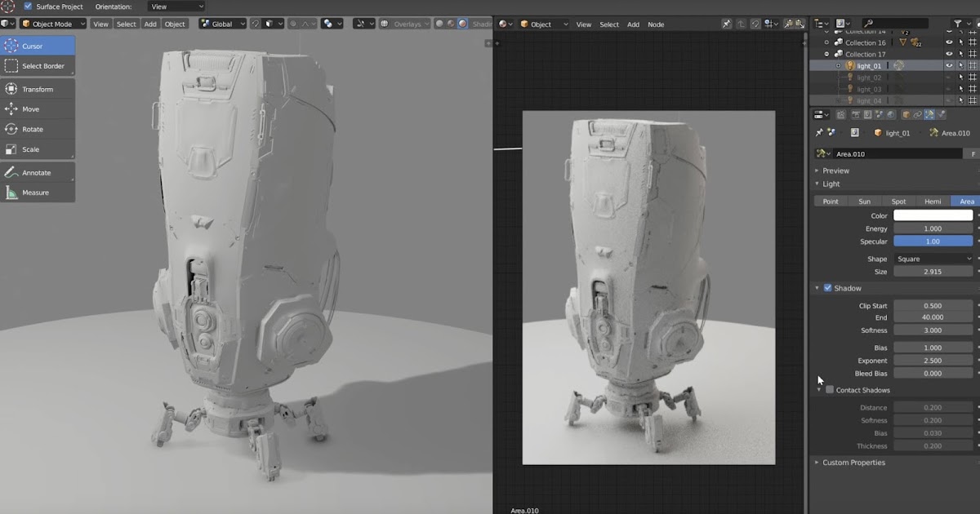Image resolution: width=980 pixels, height=514 pixels.
Task: Open the Node menu in the node editor header
Action: (x=656, y=24)
